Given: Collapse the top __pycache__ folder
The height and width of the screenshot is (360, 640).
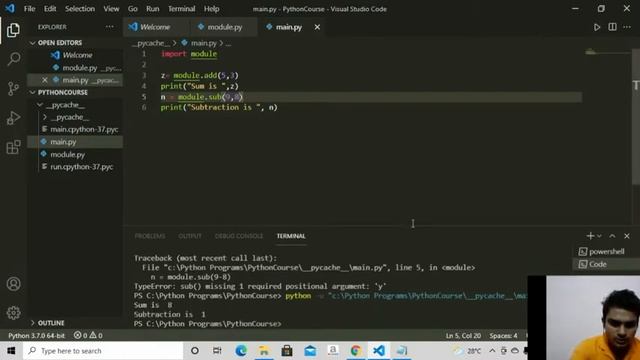Looking at the screenshot, I should 61,105.
